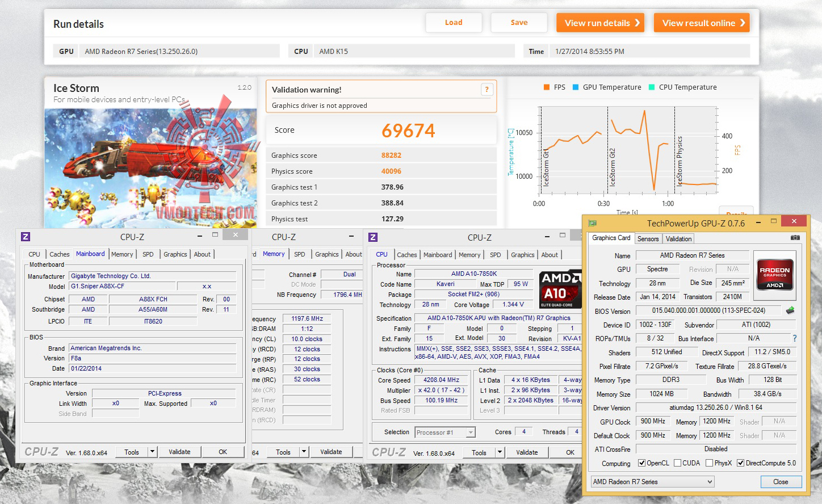This screenshot has height=504, width=822.
Task: Open the Caches tab in Mainboard CPU-Z window
Action: 59,254
